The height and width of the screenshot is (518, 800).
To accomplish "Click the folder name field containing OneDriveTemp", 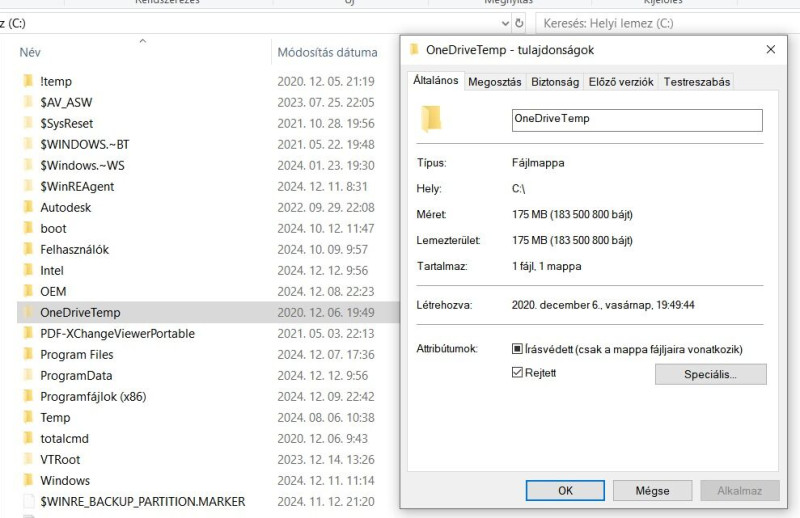I will pyautogui.click(x=637, y=120).
